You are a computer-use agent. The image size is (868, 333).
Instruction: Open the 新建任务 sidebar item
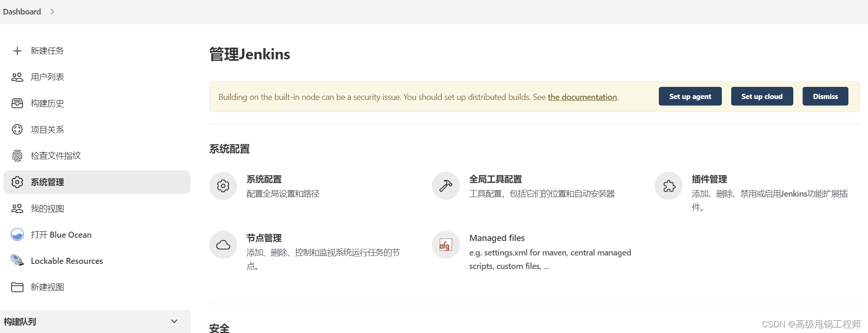[x=97, y=51]
